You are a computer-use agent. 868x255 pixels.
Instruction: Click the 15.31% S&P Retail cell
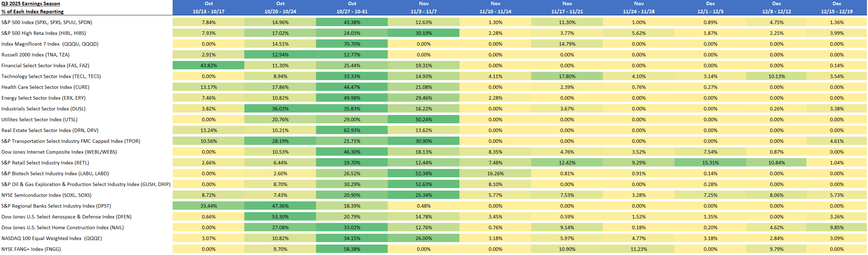(710, 163)
